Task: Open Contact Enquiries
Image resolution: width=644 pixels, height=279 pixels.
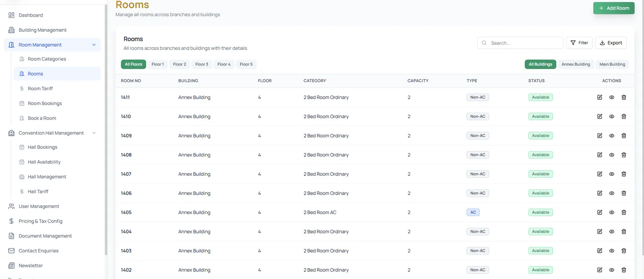Action: point(52,251)
